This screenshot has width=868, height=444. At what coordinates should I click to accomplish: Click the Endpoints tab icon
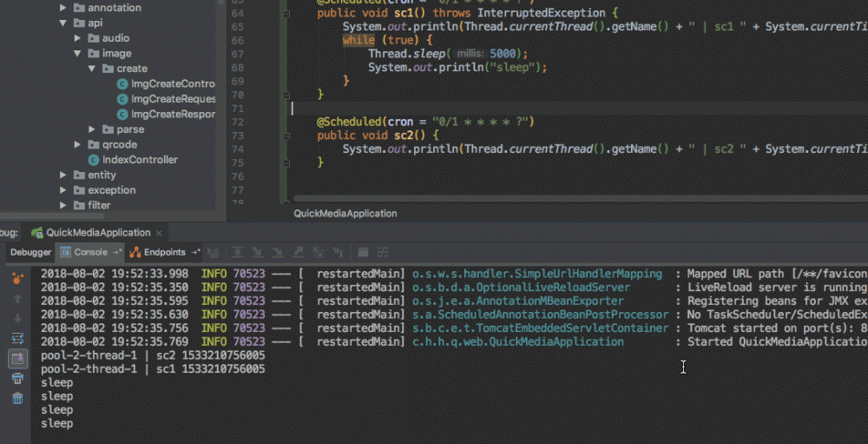135,252
